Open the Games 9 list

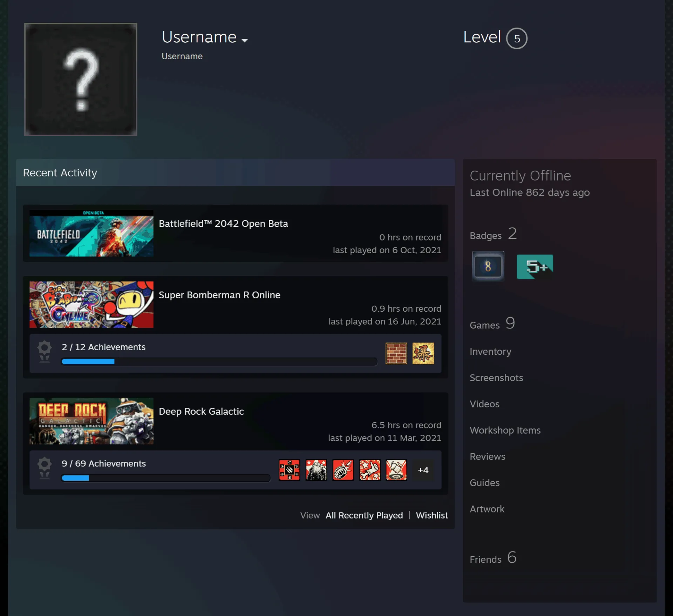[492, 324]
